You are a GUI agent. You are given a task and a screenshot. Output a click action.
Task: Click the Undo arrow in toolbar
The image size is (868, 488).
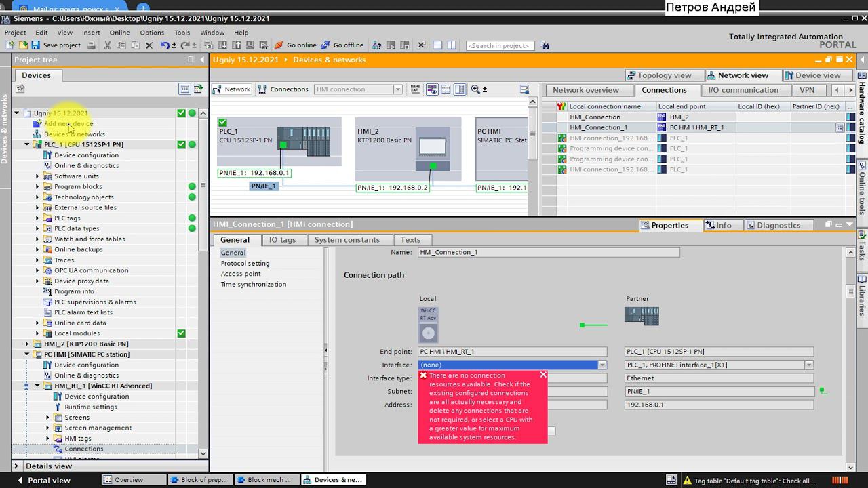pyautogui.click(x=165, y=45)
